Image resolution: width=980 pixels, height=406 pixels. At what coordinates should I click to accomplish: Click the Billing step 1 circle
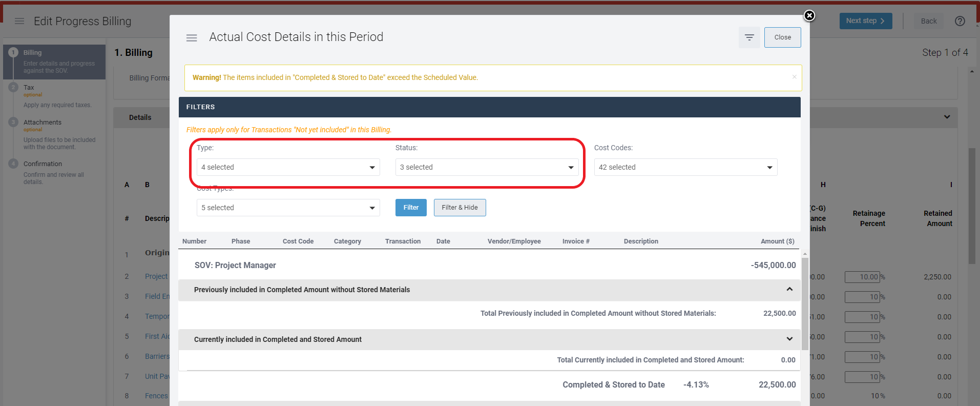coord(13,52)
